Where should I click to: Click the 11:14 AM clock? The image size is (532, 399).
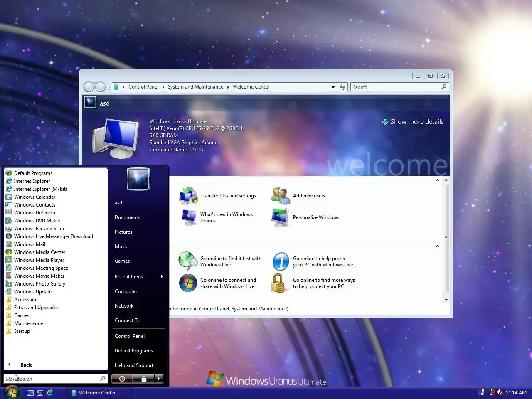[x=516, y=393]
